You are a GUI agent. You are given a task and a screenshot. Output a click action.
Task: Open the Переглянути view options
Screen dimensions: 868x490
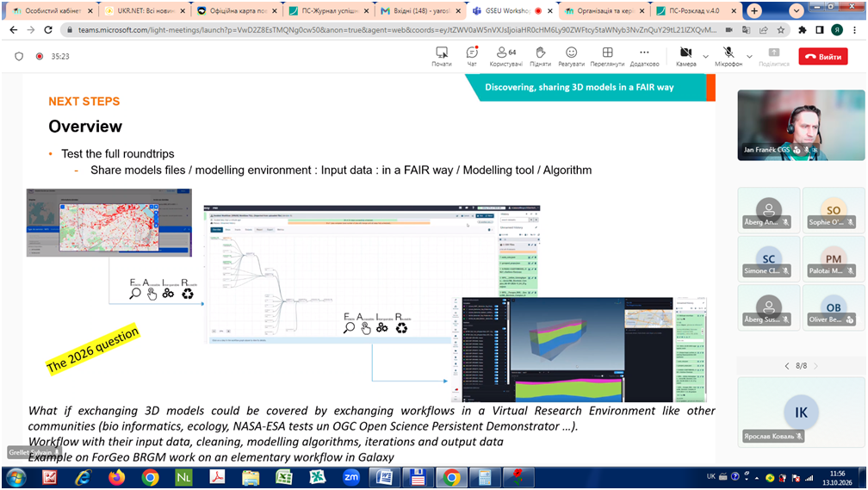607,57
